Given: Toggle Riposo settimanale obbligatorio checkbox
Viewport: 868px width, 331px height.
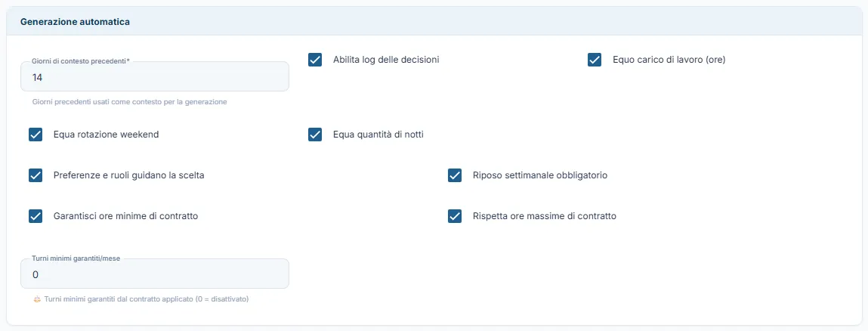Looking at the screenshot, I should [455, 175].
